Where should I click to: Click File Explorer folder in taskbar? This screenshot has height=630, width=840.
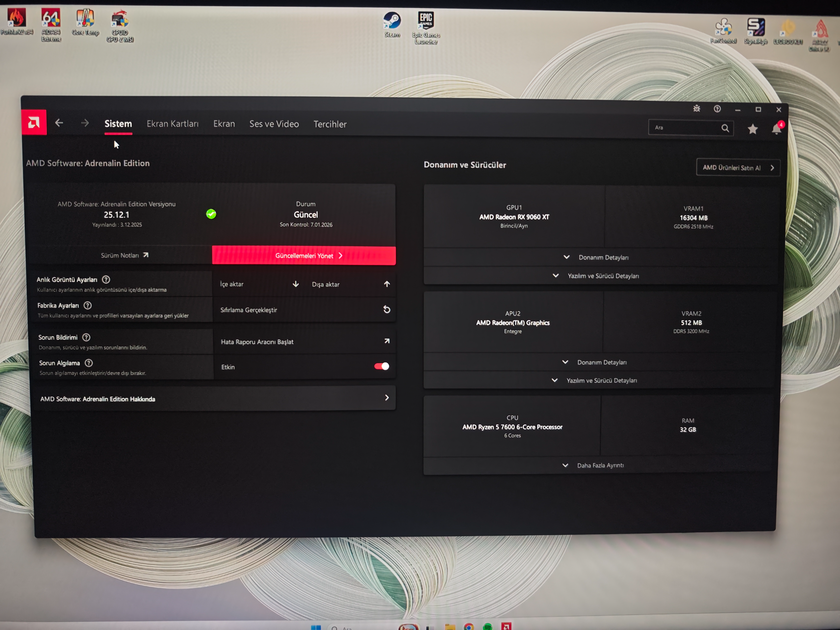(450, 626)
